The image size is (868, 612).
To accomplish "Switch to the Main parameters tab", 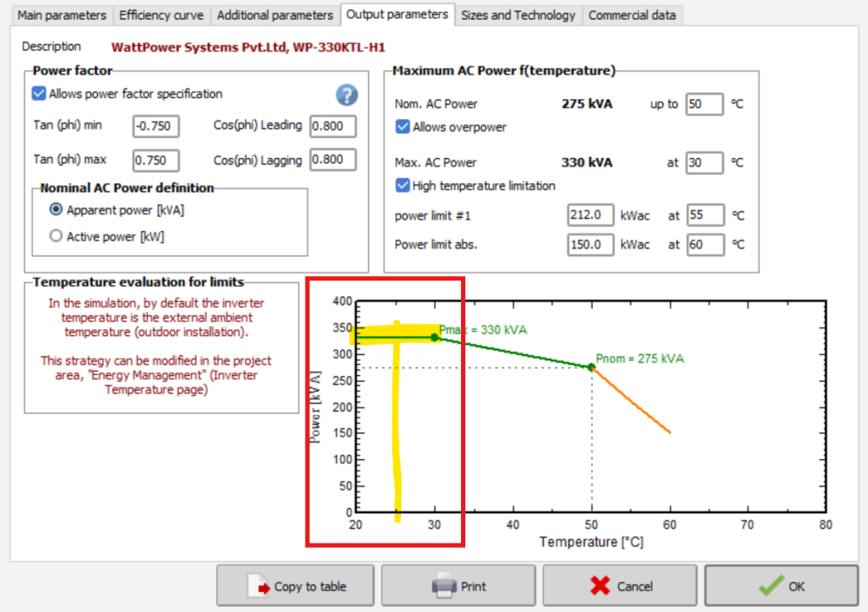I will click(62, 16).
